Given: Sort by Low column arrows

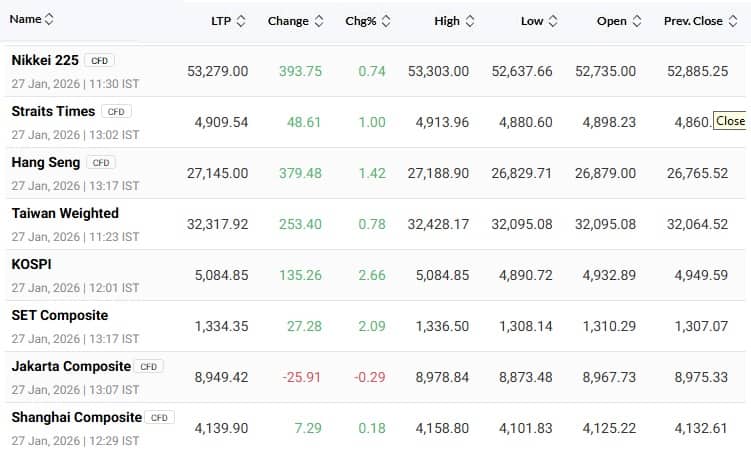Looking at the screenshot, I should coord(553,21).
